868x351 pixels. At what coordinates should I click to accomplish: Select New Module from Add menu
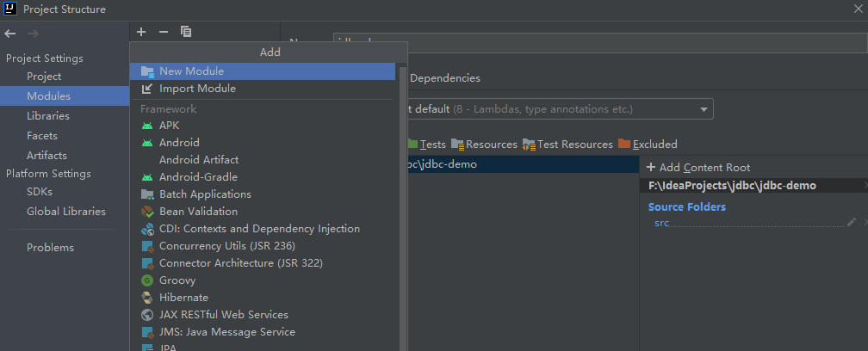click(x=263, y=71)
